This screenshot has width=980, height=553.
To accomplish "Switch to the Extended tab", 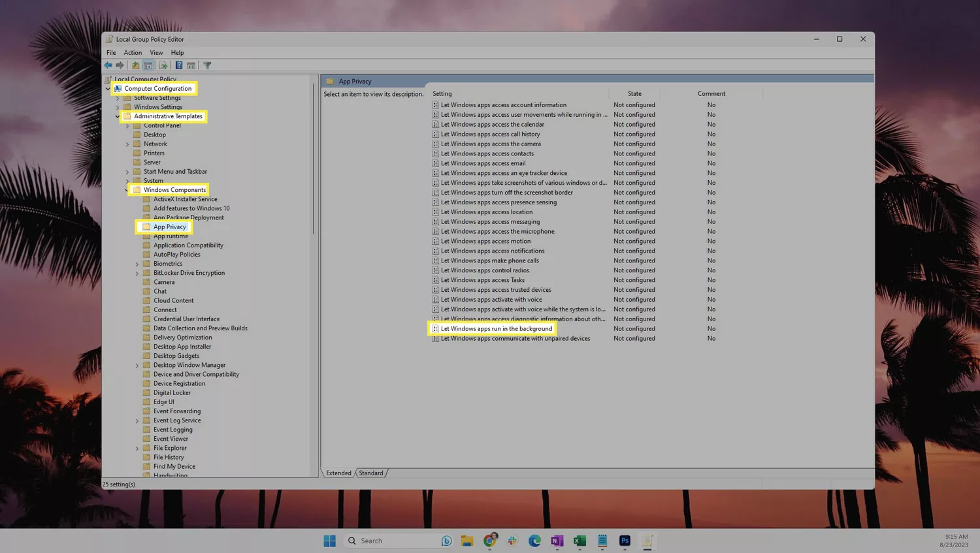I will (339, 473).
